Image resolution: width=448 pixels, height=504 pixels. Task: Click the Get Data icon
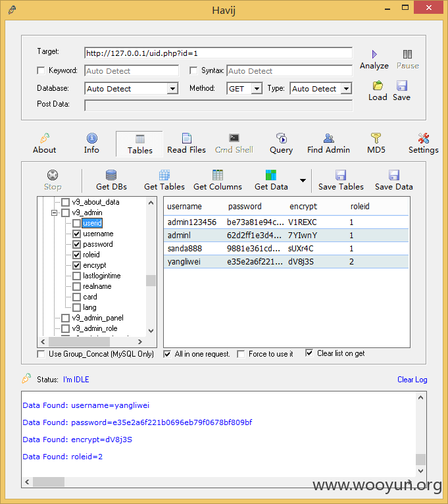(271, 175)
